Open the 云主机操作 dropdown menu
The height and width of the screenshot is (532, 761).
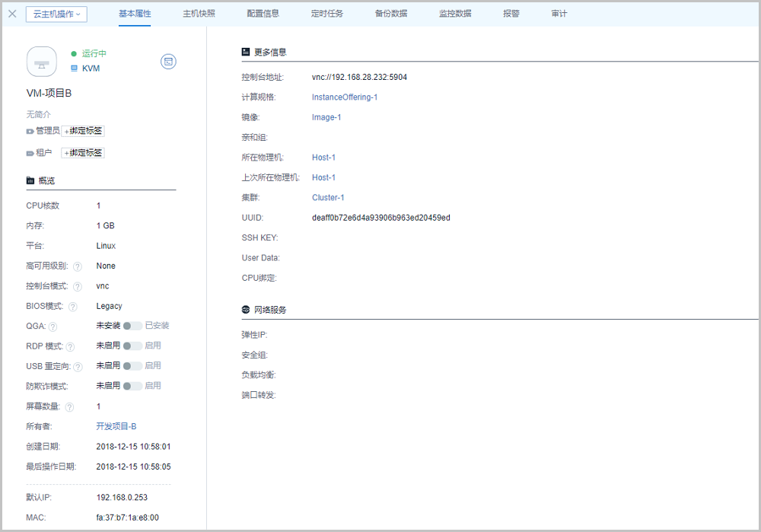[56, 14]
